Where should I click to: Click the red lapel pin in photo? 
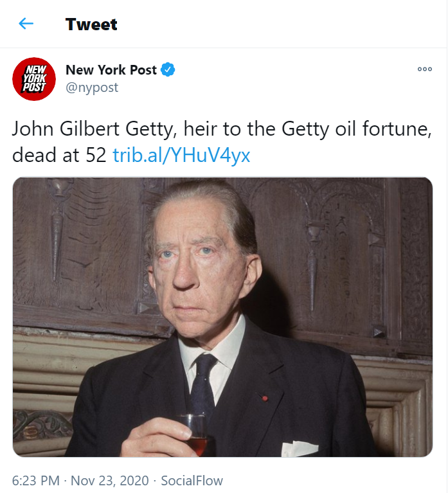(264, 399)
